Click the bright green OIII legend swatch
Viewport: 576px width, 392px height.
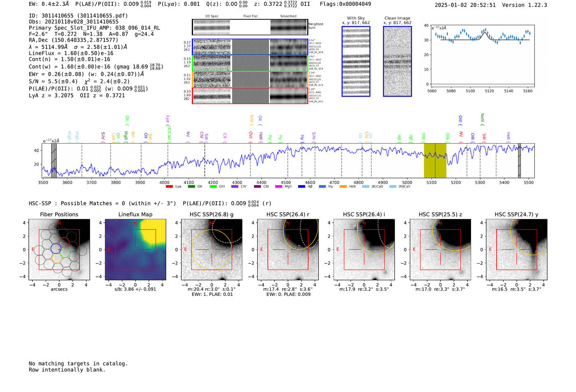[213, 187]
